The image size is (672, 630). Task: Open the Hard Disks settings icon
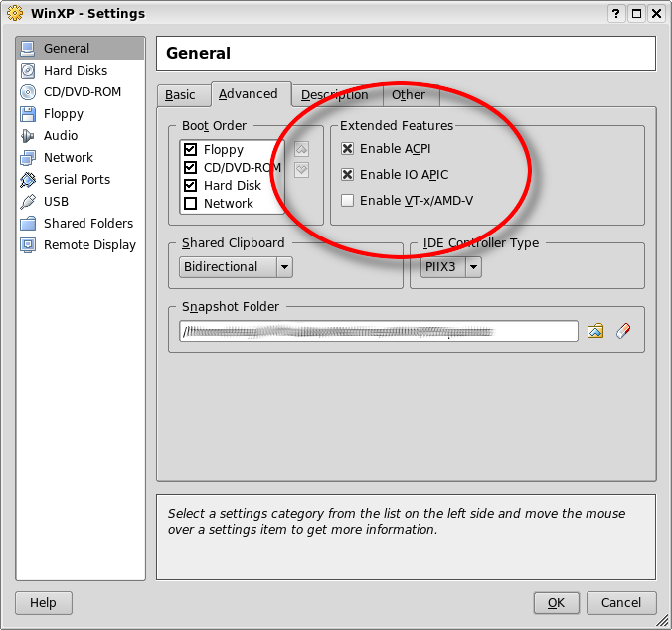(x=28, y=71)
